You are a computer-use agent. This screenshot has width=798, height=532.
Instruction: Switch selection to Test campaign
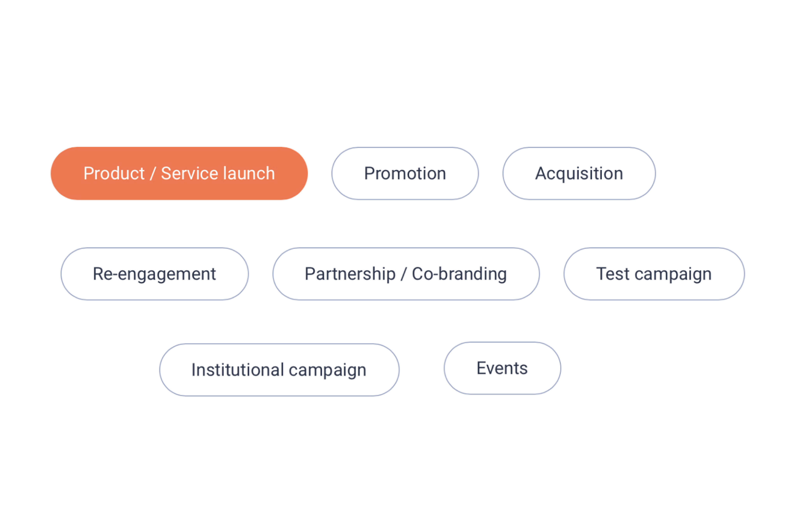(654, 274)
